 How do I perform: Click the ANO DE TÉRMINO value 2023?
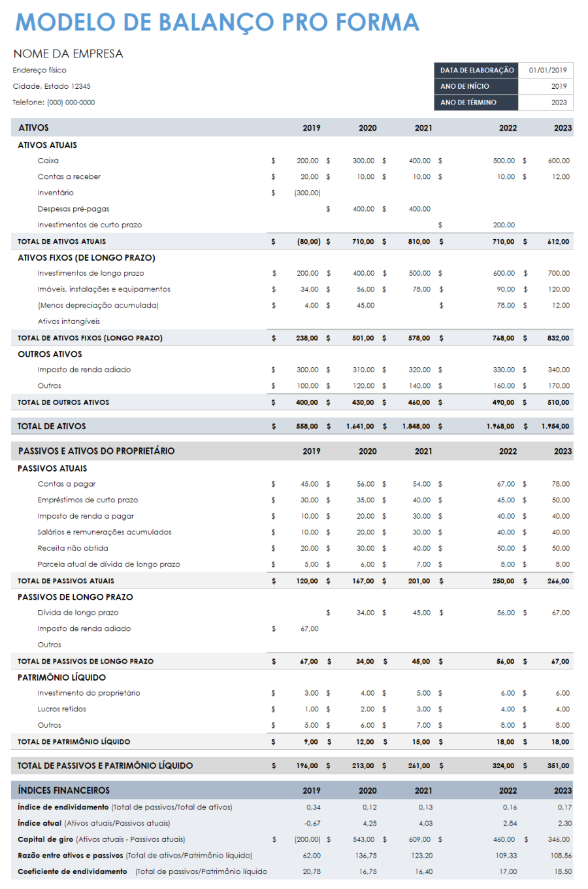[549, 103]
